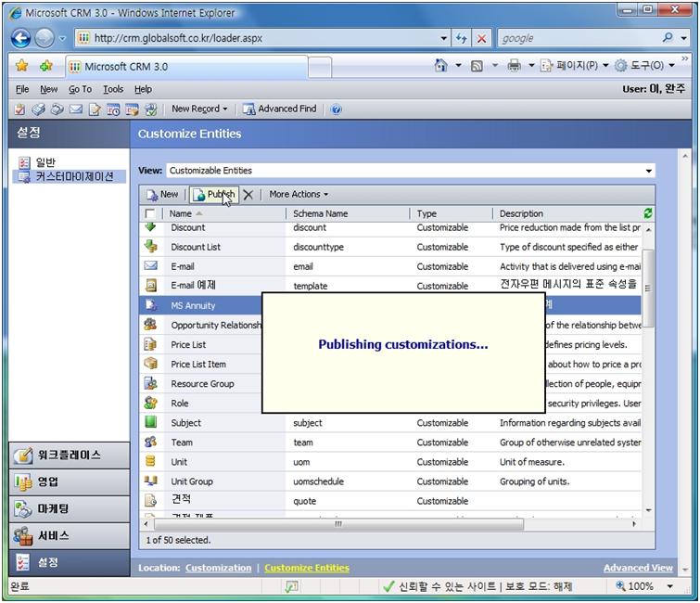Sort by the Type column header
Screen dimensions: 700x603
click(x=426, y=214)
